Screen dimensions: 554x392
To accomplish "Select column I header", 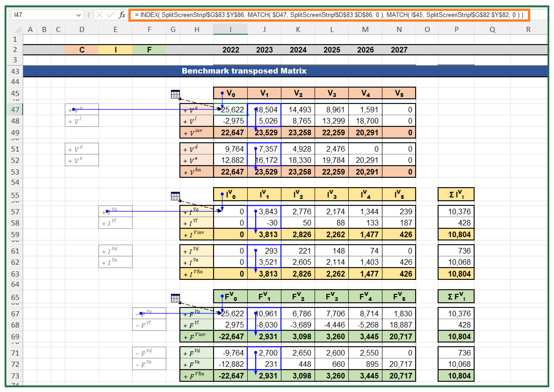I will [230, 29].
